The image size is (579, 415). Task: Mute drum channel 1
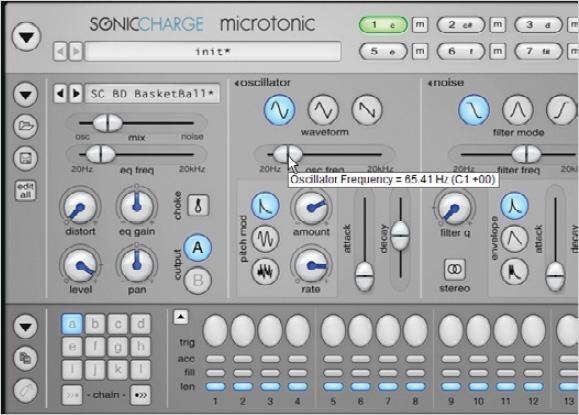click(x=420, y=25)
